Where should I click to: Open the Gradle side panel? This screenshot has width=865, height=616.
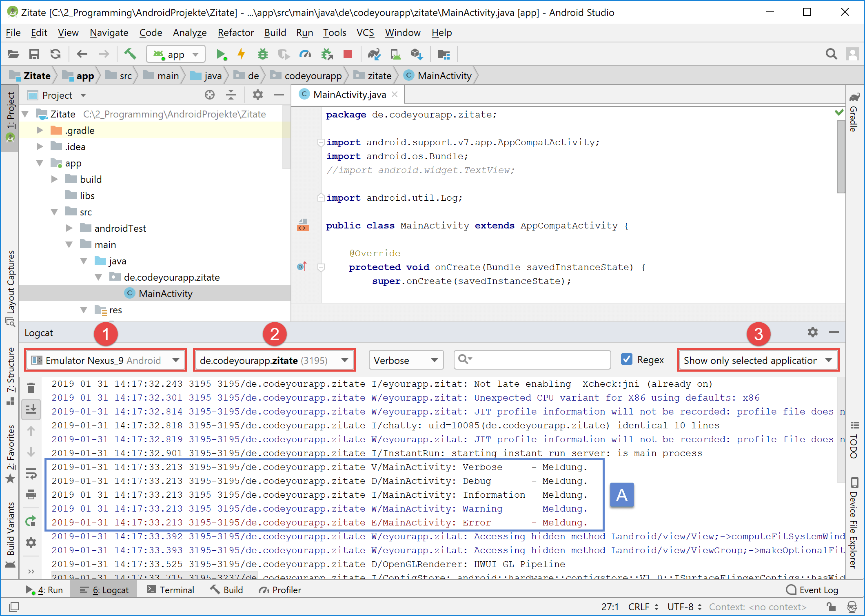[x=854, y=113]
